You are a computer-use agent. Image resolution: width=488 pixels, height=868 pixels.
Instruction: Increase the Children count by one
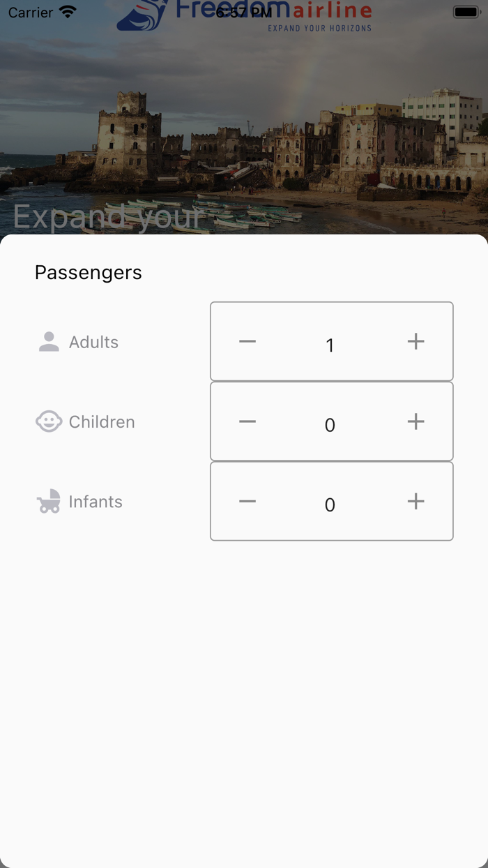coord(415,421)
